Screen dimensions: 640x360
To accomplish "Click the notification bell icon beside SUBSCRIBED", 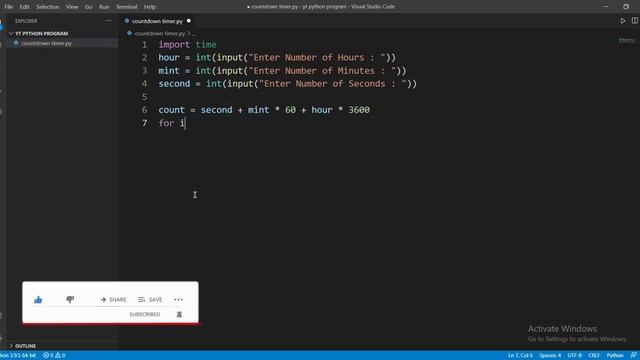I will (179, 314).
